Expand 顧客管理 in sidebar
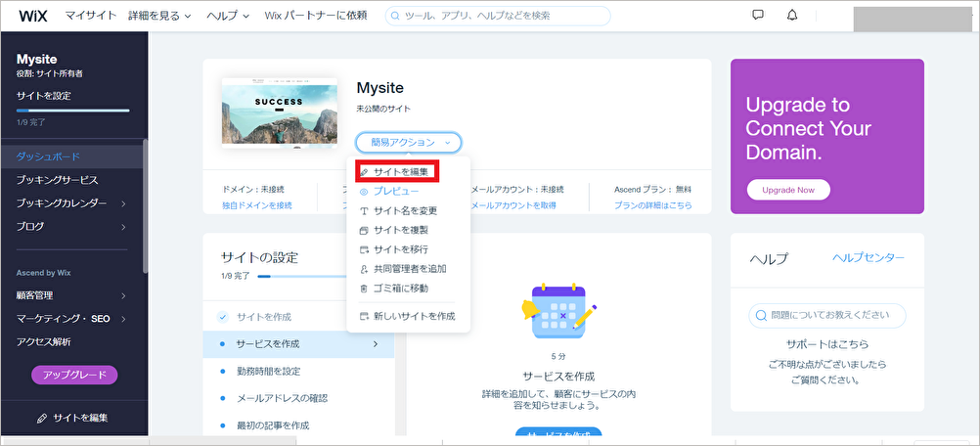The image size is (980, 446). click(123, 295)
